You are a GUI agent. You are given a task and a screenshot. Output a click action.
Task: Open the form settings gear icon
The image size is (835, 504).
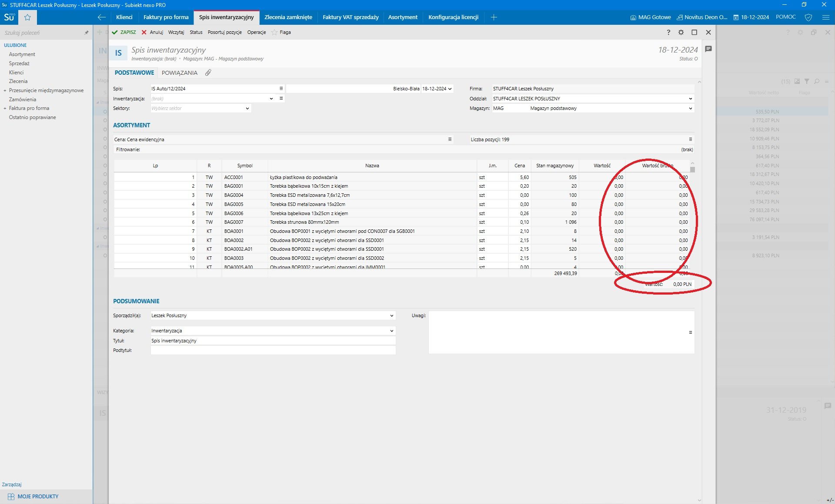[x=681, y=32]
